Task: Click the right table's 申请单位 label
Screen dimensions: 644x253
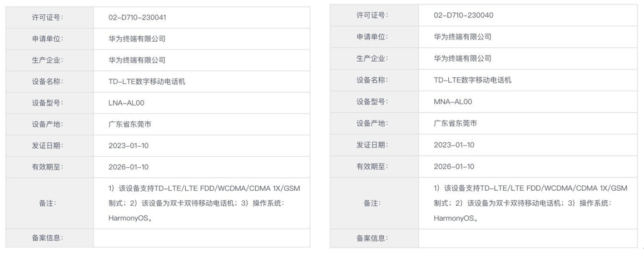Action: click(x=371, y=37)
